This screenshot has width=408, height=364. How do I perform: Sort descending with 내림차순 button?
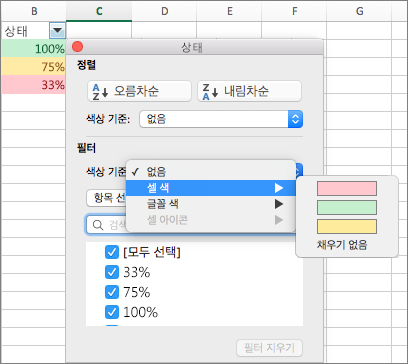(249, 91)
